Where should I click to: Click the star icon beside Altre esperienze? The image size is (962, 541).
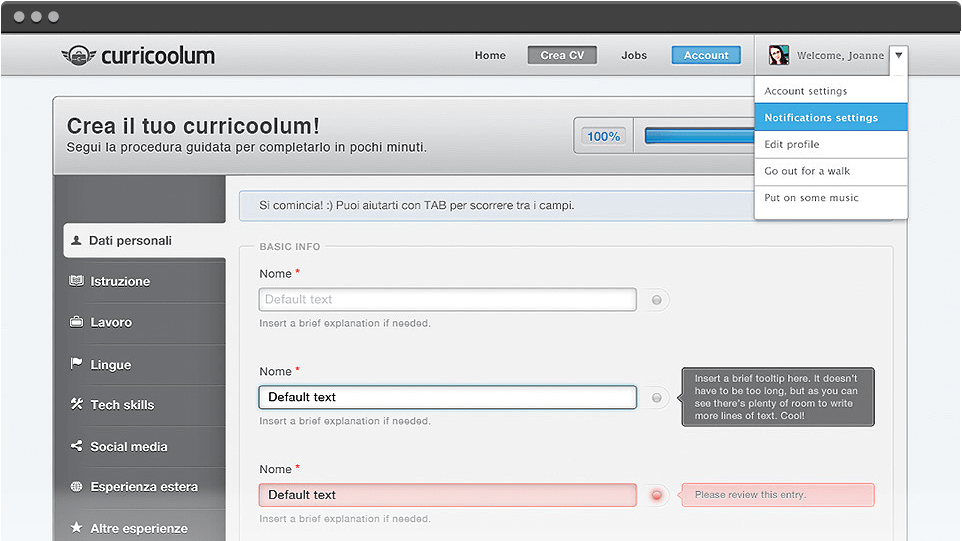click(76, 528)
